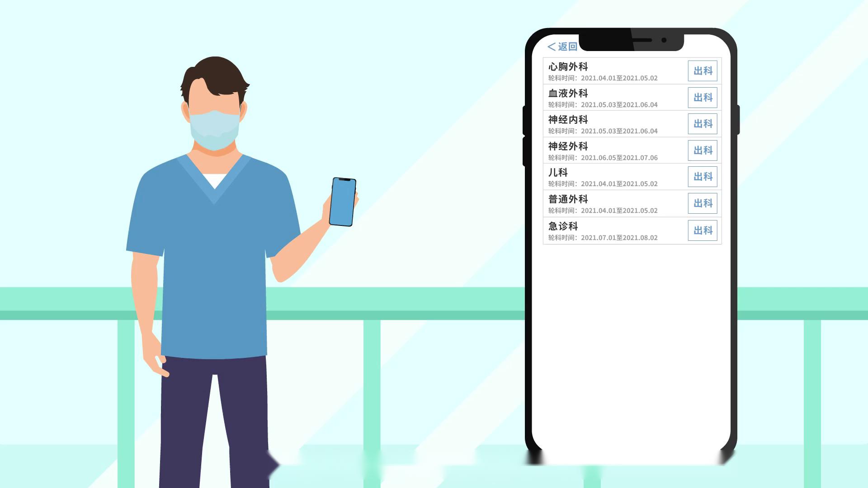Click 出科 icon for 儿科
This screenshot has height=488, width=868.
pos(702,177)
